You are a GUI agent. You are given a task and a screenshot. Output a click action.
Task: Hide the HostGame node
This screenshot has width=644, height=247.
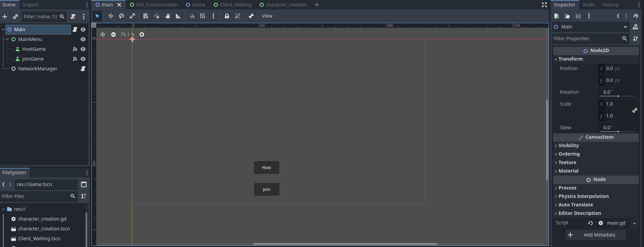coord(83,49)
